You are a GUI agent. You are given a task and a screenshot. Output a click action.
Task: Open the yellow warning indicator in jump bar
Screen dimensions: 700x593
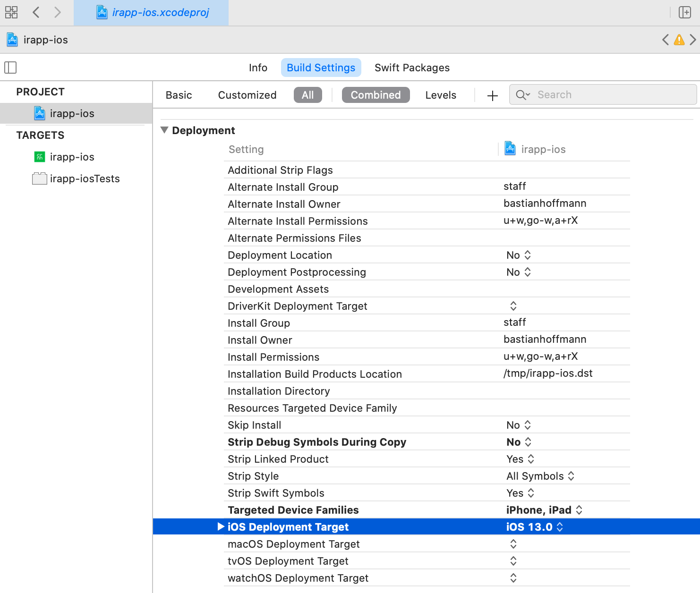pos(679,40)
